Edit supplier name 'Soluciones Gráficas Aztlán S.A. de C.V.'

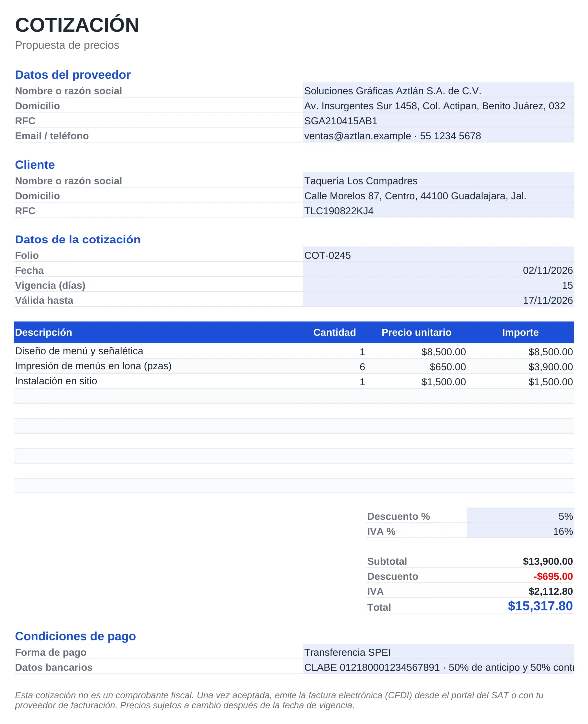438,90
